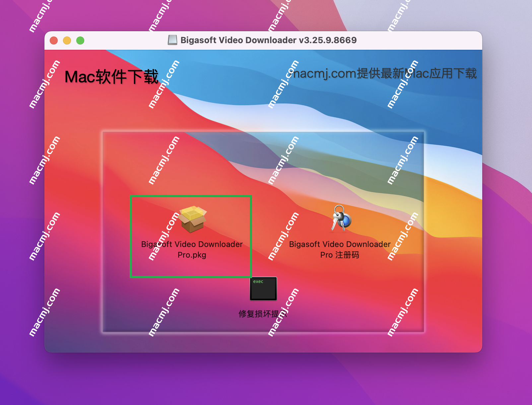532x405 pixels.
Task: Open the Bigasoft Video Downloader Pro.pkg installer icon
Action: (192, 219)
